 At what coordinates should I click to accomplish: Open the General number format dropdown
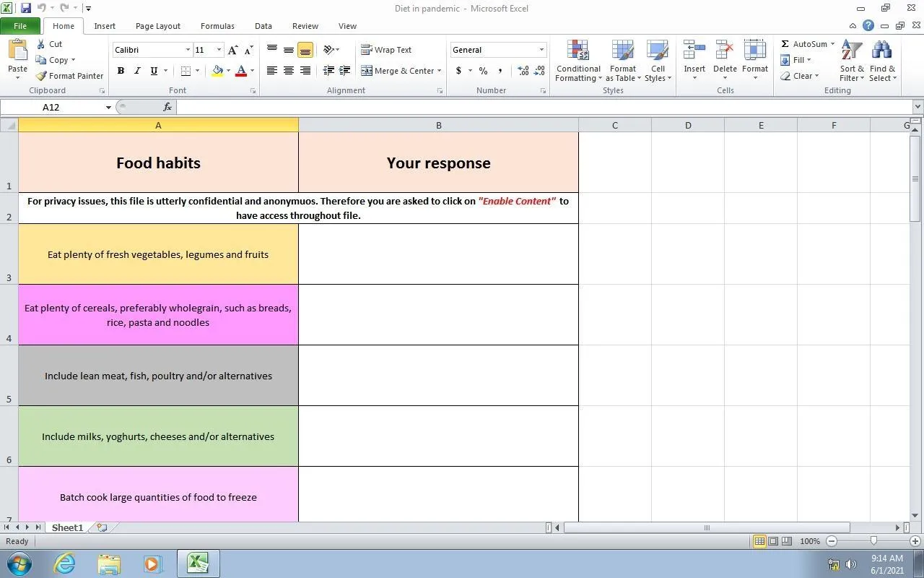(x=541, y=50)
